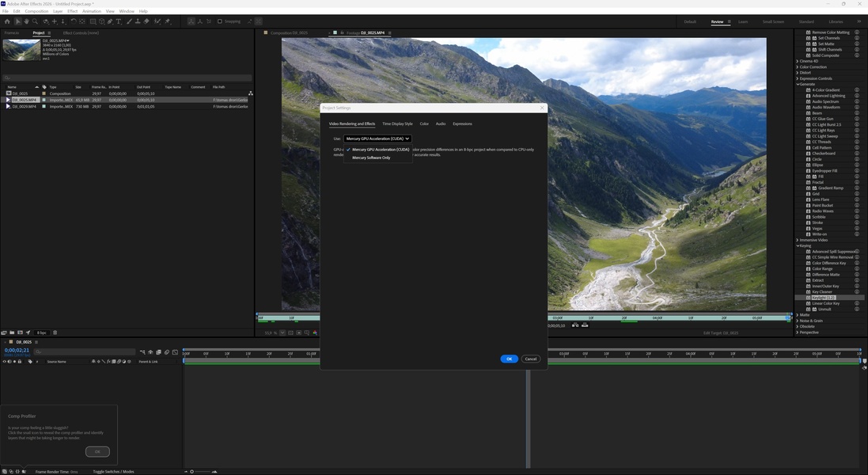Click the timeline work area bar
The width and height of the screenshot is (868, 475).
tap(704, 360)
